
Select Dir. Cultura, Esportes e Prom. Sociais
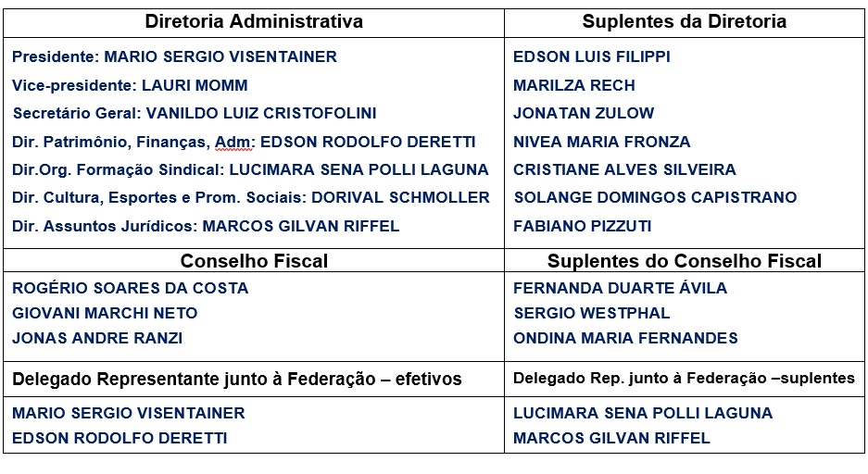(x=251, y=197)
